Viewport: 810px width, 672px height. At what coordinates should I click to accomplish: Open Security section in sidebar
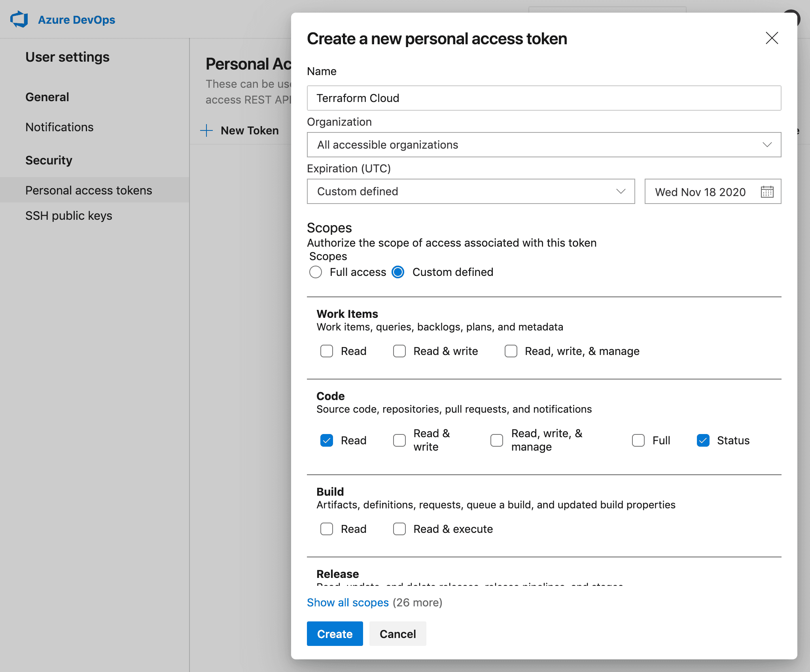click(49, 160)
